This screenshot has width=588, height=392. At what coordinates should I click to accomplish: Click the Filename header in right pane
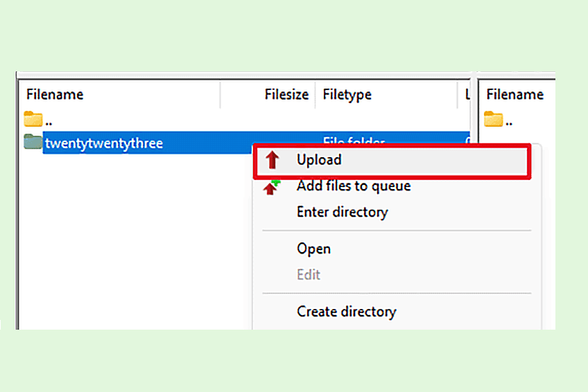(514, 95)
